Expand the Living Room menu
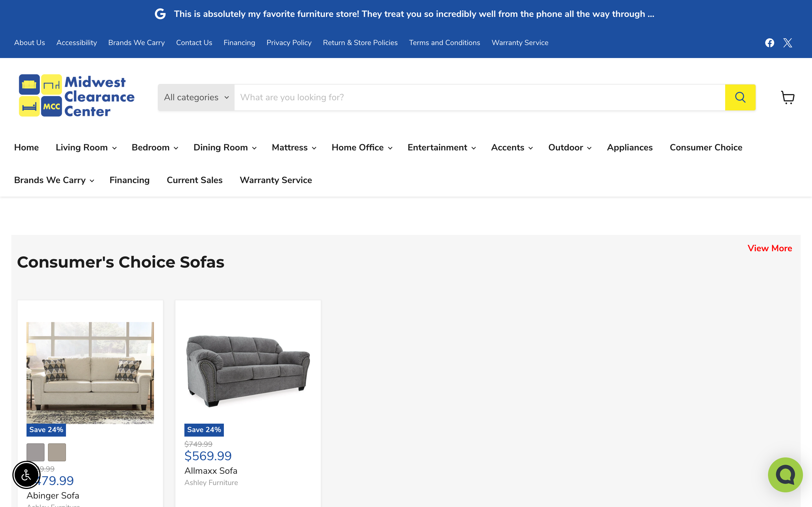812x507 pixels. point(86,148)
